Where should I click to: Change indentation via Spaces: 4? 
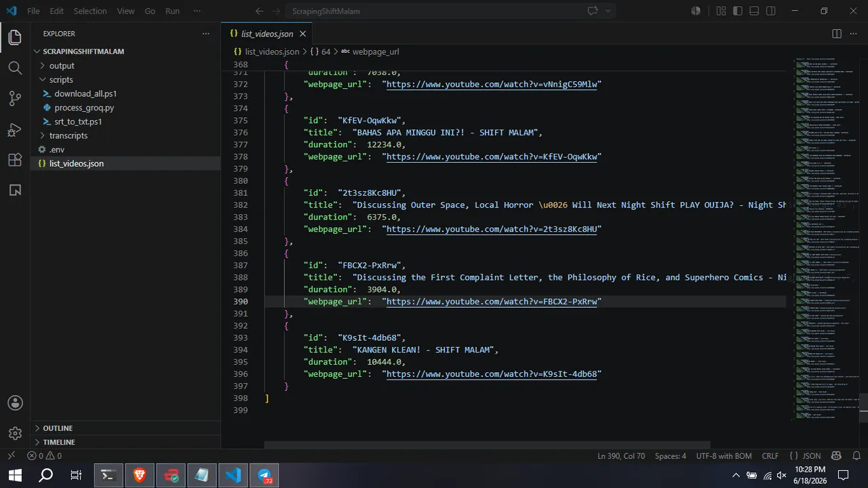671,456
